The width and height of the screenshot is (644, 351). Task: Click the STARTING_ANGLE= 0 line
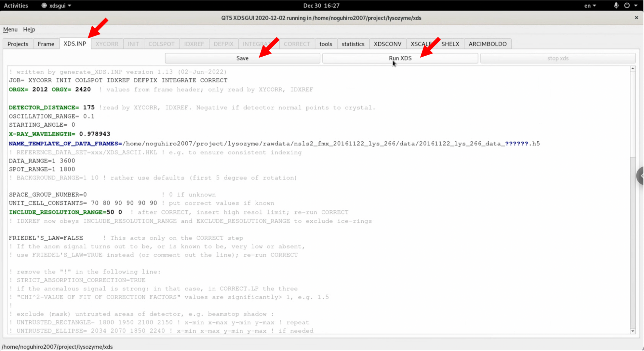point(42,125)
